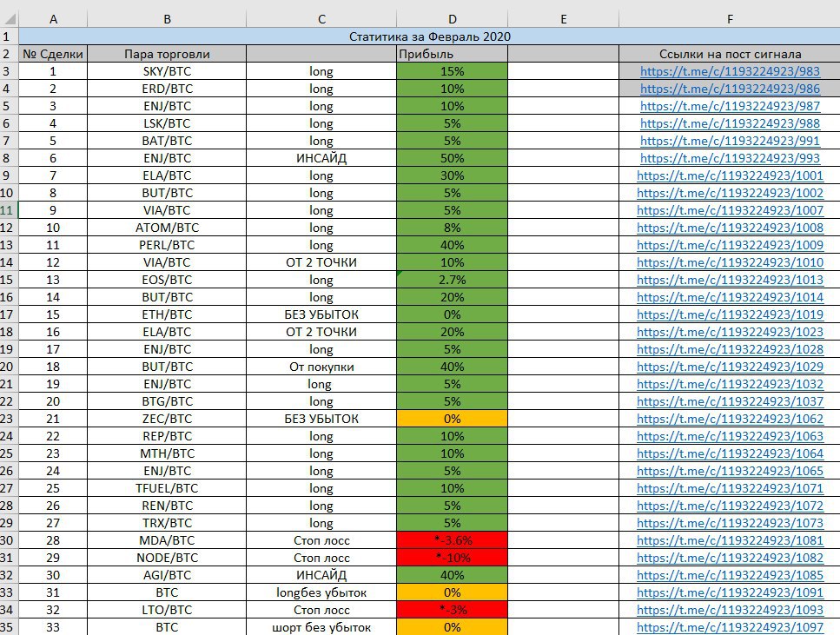Open link ending in /1093
This screenshot has height=635, width=840.
tap(730, 610)
